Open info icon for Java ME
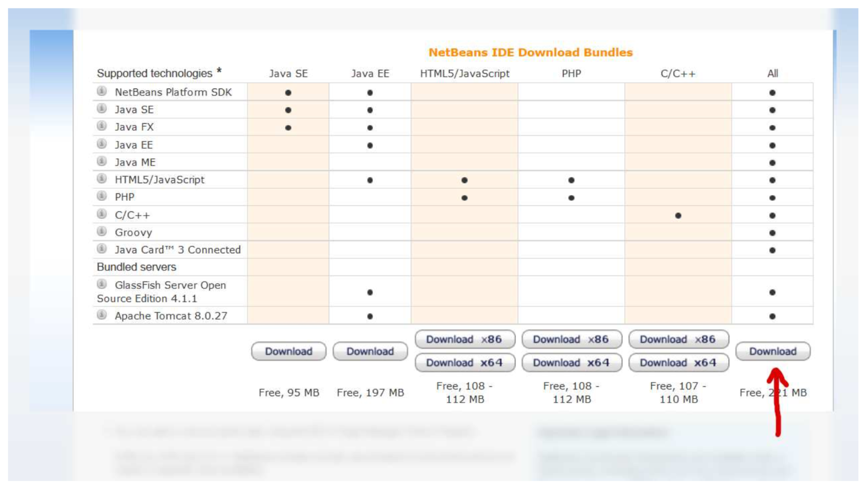Image resolution: width=868 pixels, height=489 pixels. tap(102, 161)
